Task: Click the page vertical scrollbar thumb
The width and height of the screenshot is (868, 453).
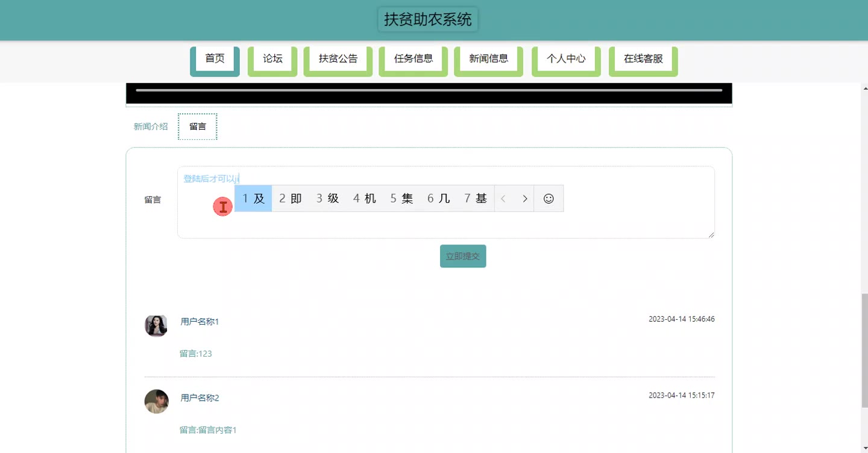Action: click(864, 349)
